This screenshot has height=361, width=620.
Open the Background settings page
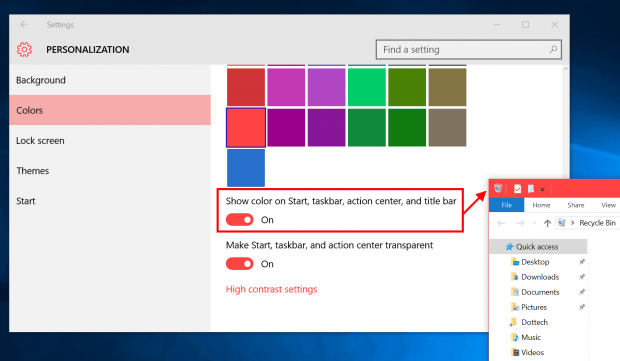click(110, 80)
